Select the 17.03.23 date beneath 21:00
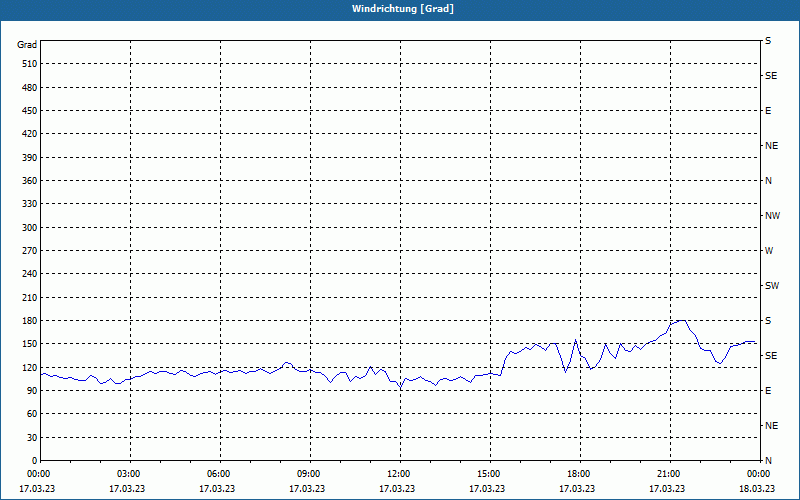 667,488
